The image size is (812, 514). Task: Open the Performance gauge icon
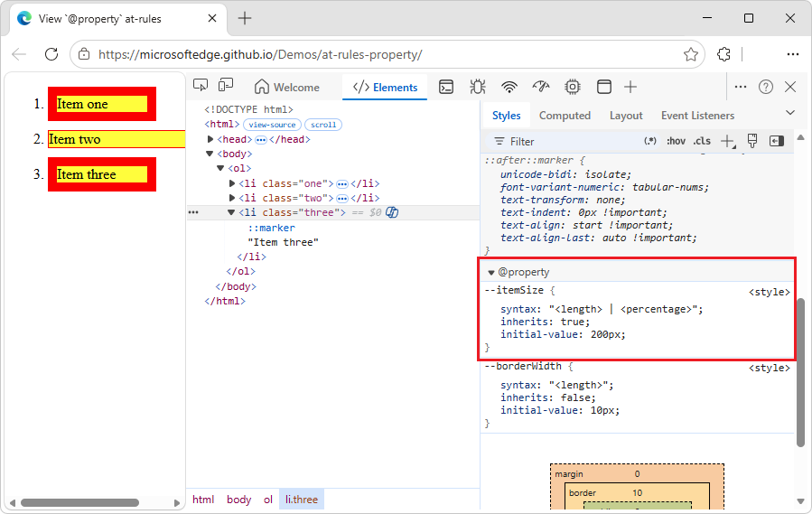[541, 87]
